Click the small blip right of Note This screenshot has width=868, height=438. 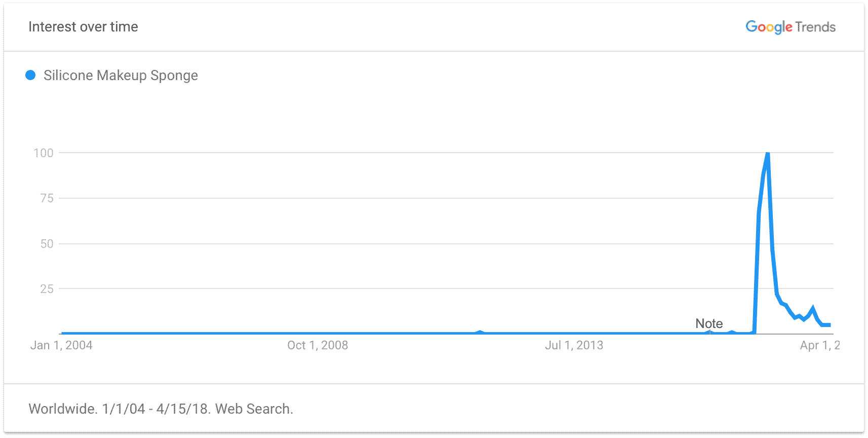coord(731,332)
